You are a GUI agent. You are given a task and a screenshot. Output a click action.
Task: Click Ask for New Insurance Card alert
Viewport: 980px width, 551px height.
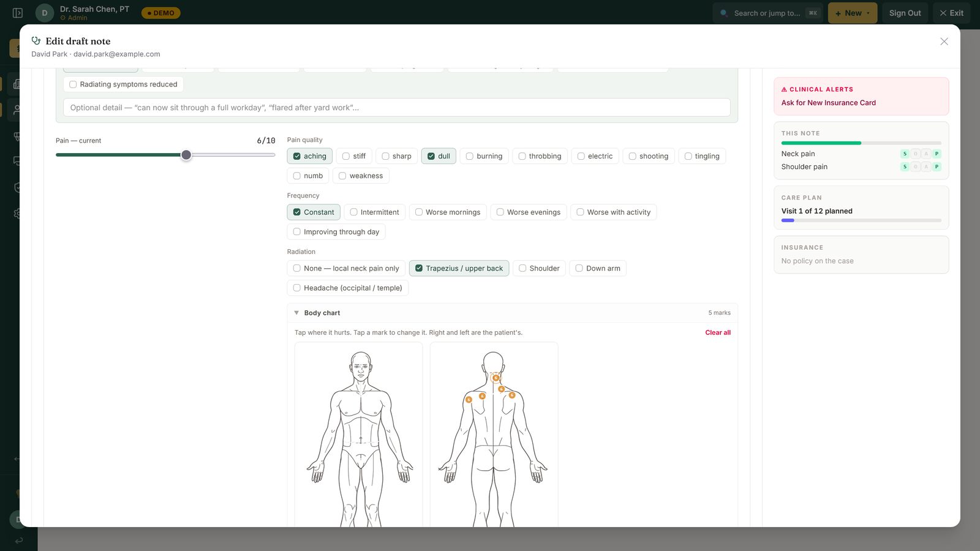coord(828,103)
